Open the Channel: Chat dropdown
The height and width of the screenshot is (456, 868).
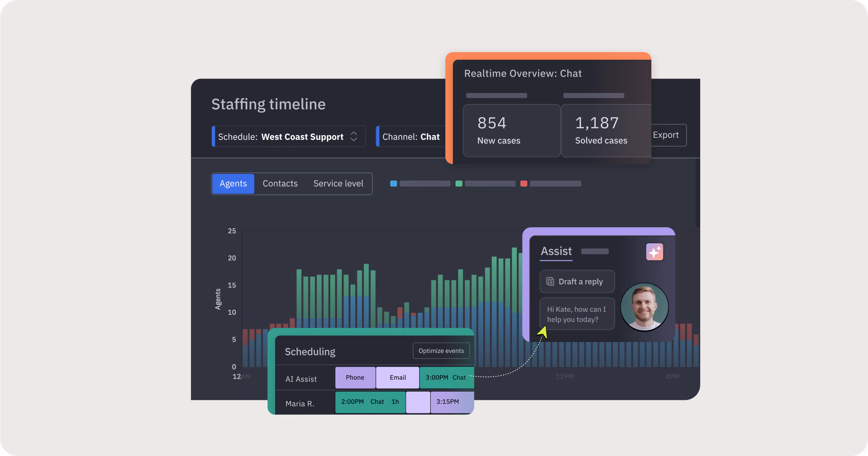click(411, 137)
